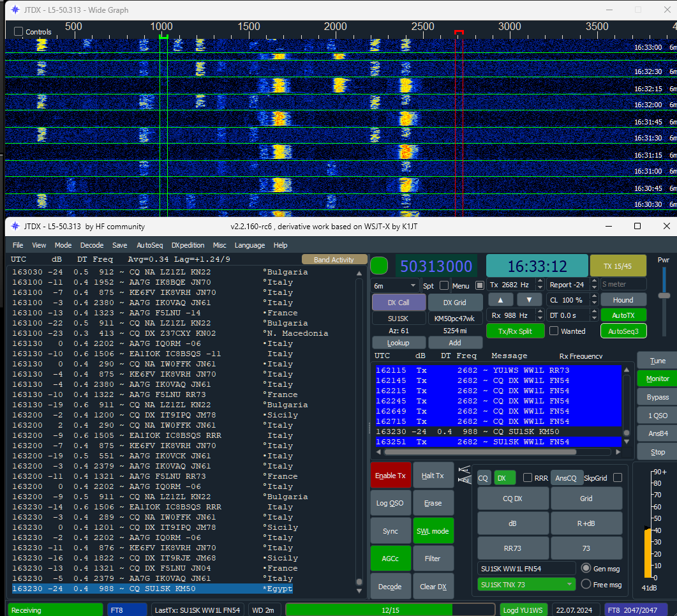Open the File menu
Screen dimensions: 677x616
pyautogui.click(x=18, y=245)
